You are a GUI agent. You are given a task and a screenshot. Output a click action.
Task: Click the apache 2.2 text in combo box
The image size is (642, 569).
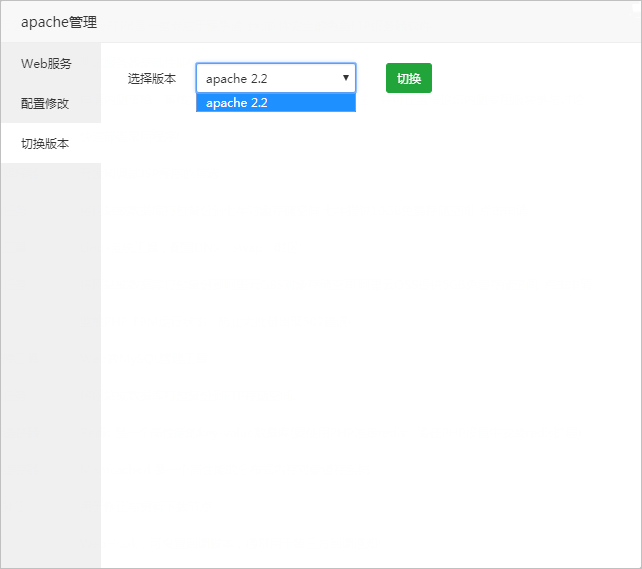[236, 78]
